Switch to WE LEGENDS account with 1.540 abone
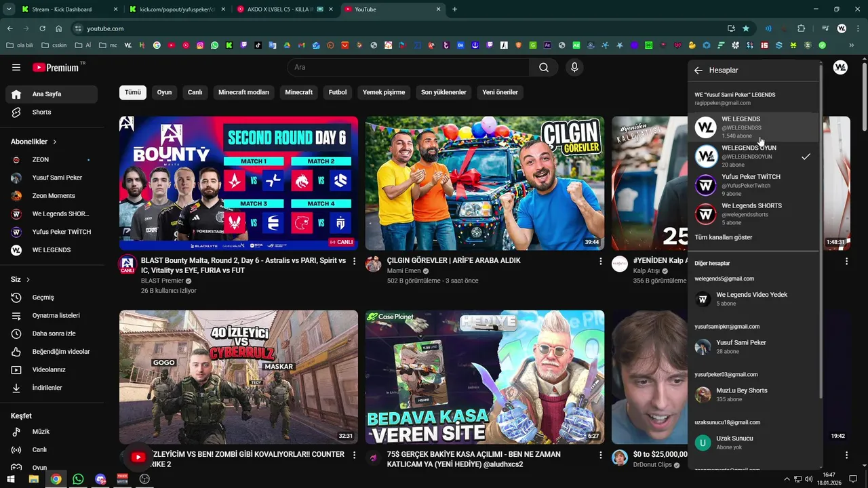The image size is (868, 488). tap(753, 127)
